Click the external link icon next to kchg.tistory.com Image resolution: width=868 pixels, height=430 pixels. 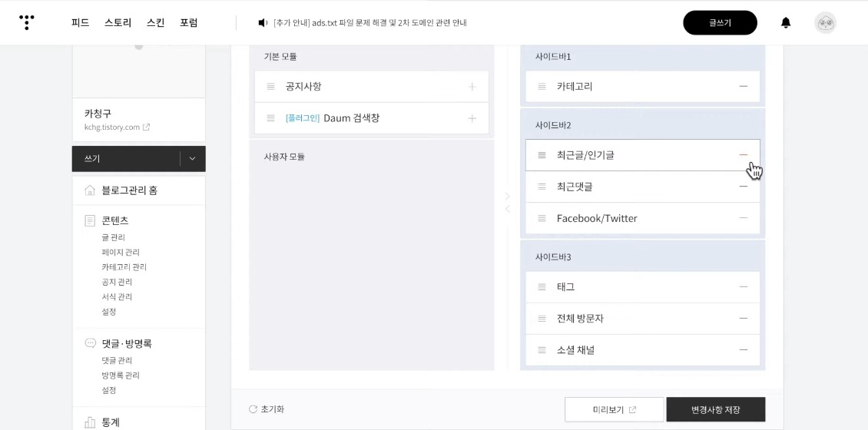coord(146,127)
